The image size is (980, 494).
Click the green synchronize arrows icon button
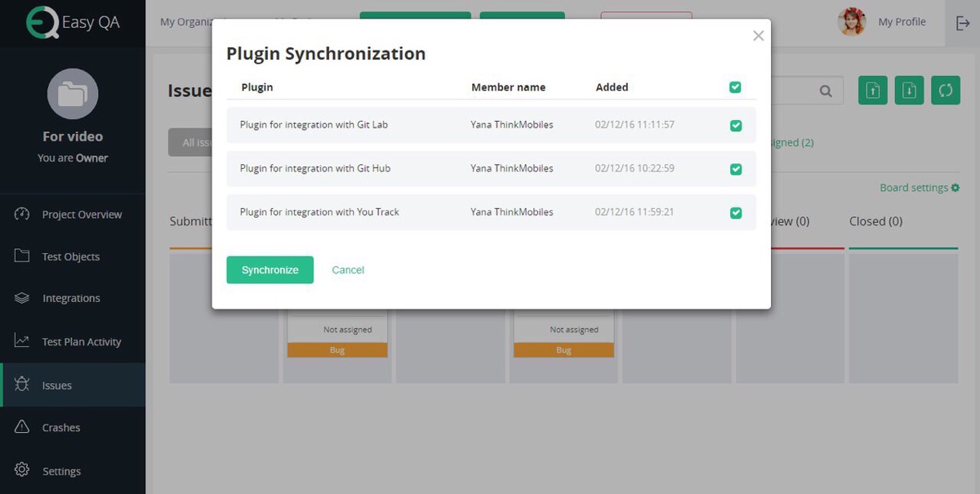click(x=946, y=91)
